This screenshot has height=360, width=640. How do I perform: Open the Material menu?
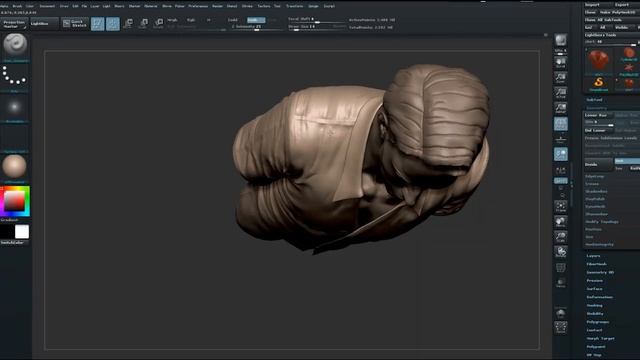tap(151, 6)
